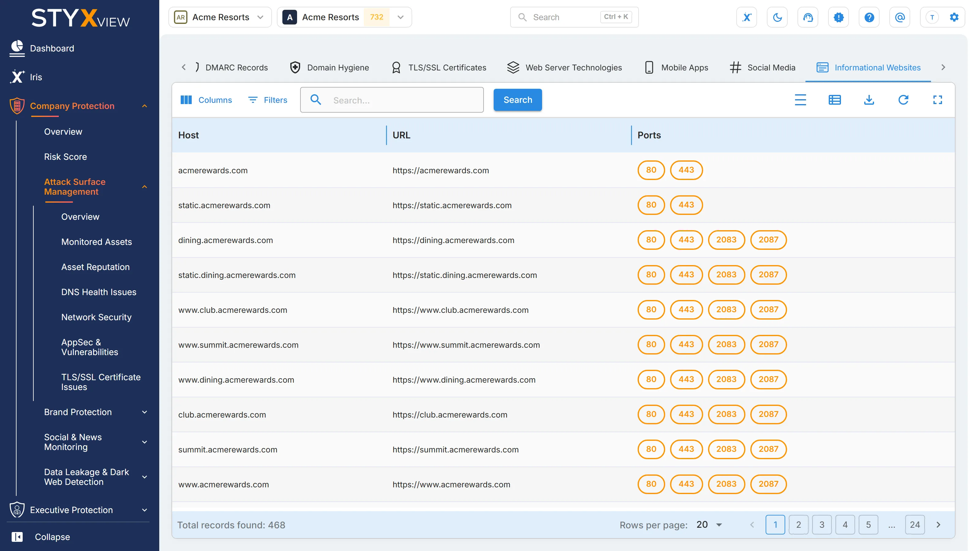Open settings gear icon
This screenshot has width=980, height=551.
954,17
